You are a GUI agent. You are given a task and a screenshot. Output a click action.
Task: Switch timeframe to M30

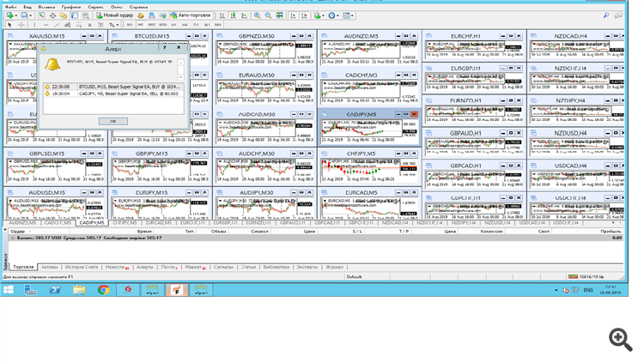pyautogui.click(x=162, y=25)
